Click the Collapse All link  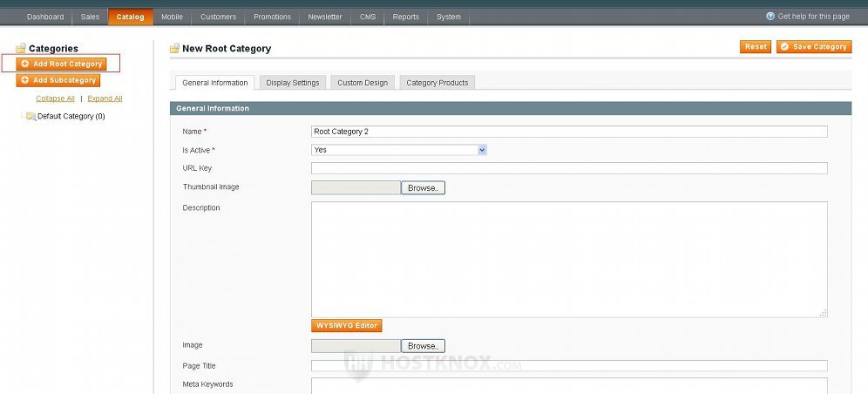(56, 98)
